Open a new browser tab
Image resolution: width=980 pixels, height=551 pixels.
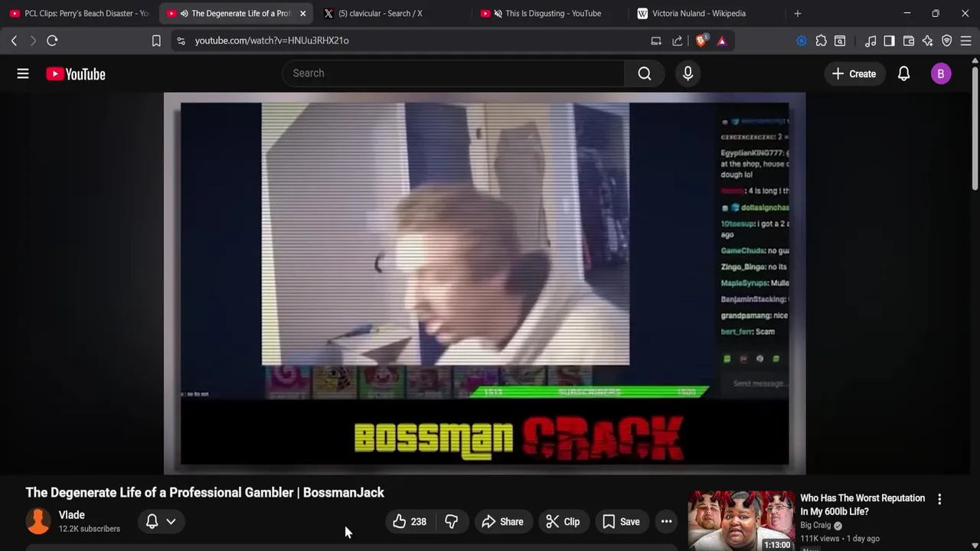pyautogui.click(x=797, y=13)
